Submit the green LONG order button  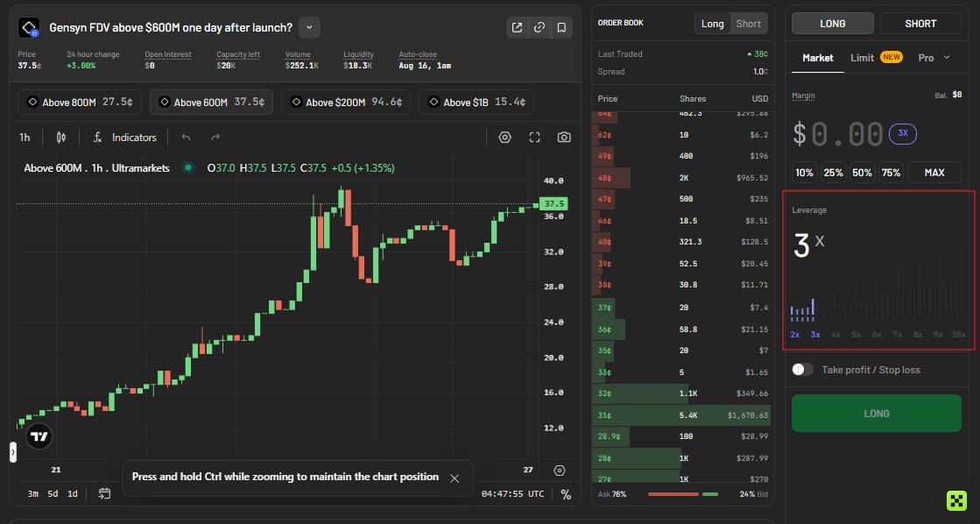877,414
